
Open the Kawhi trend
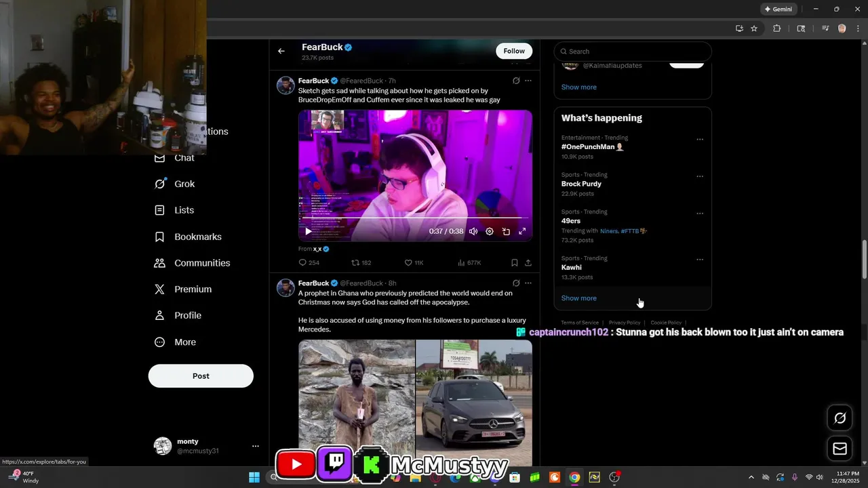coord(633,268)
